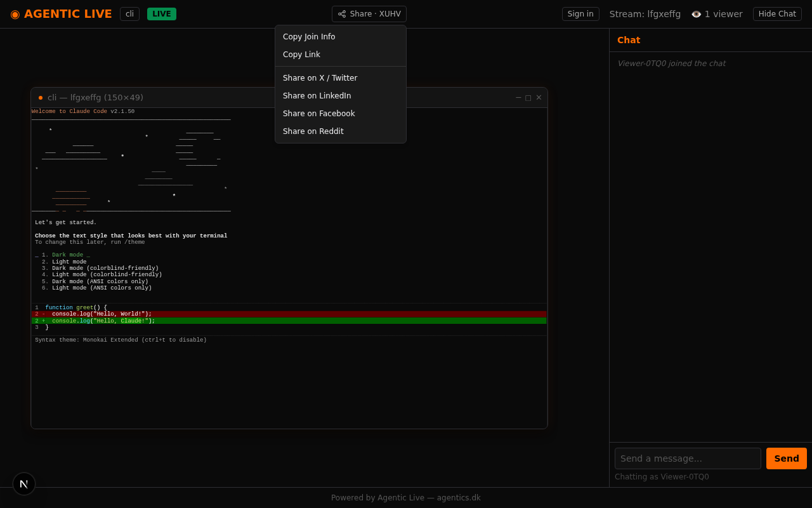Close the cli terminal window
This screenshot has height=508, width=812.
tap(539, 98)
